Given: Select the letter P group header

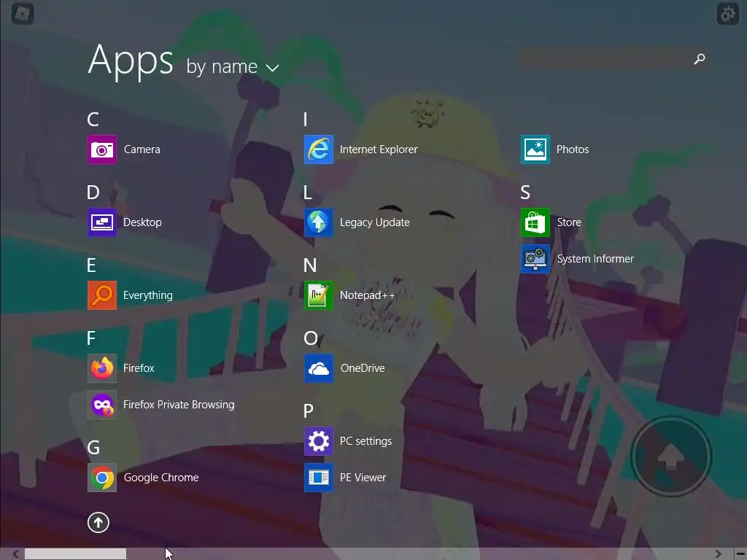Looking at the screenshot, I should (309, 411).
